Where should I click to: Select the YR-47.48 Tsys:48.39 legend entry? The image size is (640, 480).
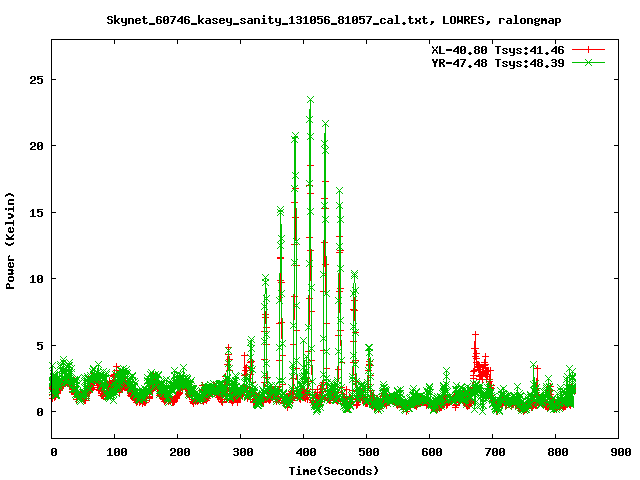click(498, 63)
